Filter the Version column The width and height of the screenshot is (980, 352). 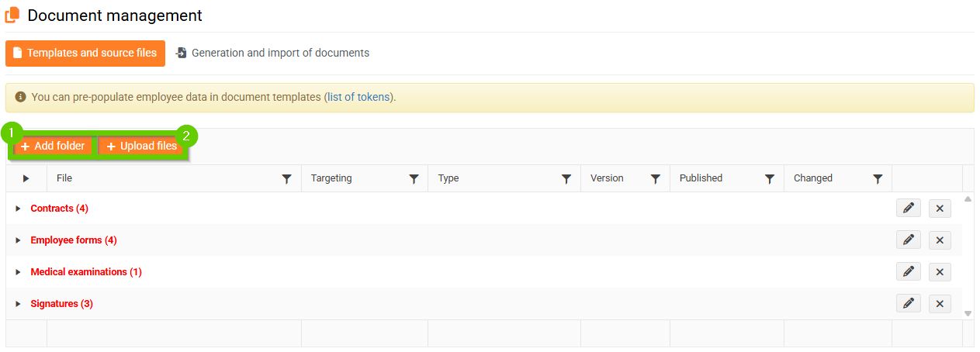[656, 179]
